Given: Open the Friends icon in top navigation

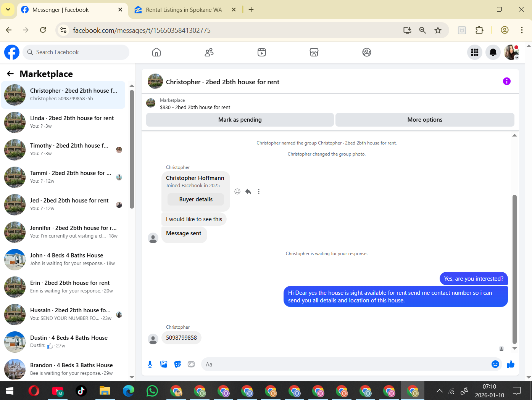Looking at the screenshot, I should click(x=209, y=52).
